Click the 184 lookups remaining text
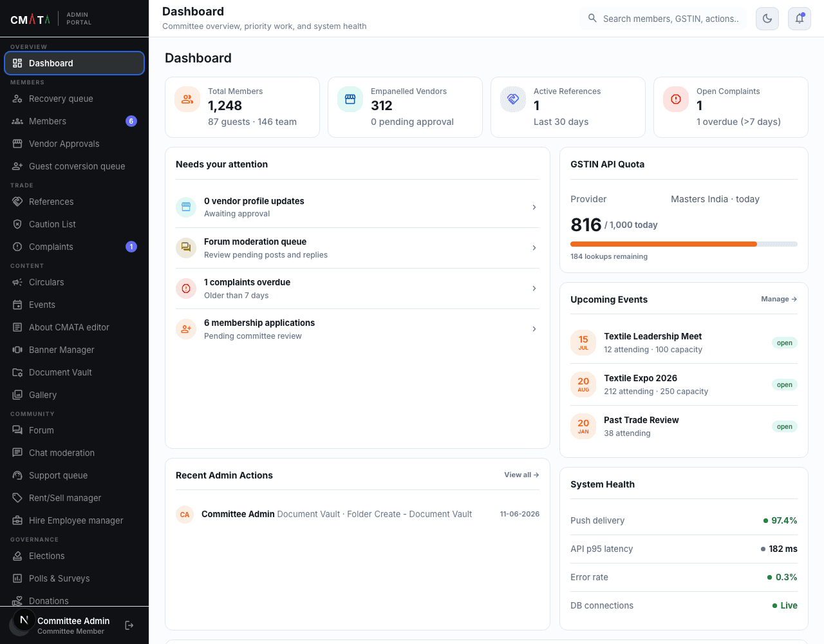The height and width of the screenshot is (644, 824). [x=609, y=256]
